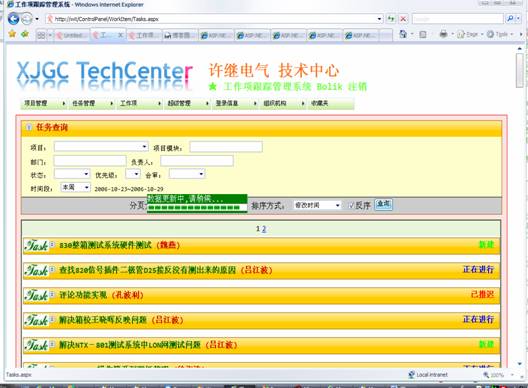Switch to the third tab labeled 工作项
Image resolution: width=528 pixels, height=388 pixels.
point(144,35)
